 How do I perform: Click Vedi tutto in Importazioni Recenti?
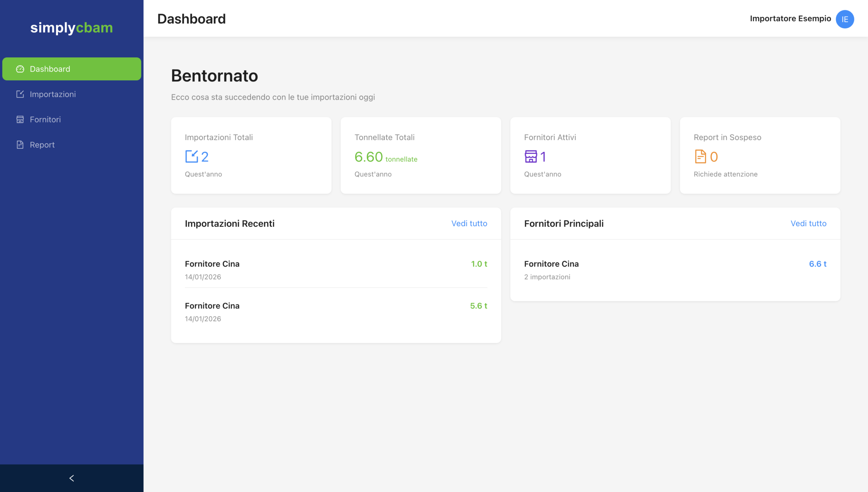(x=469, y=223)
